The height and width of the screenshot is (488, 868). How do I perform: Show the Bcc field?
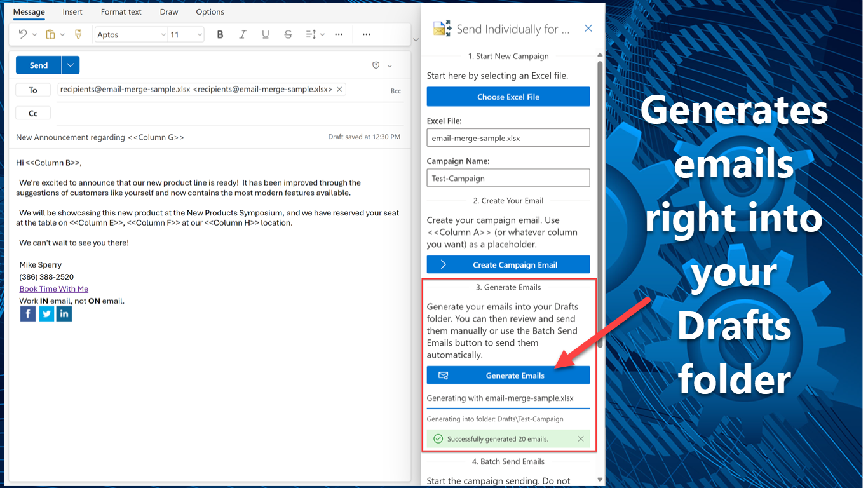click(x=396, y=91)
